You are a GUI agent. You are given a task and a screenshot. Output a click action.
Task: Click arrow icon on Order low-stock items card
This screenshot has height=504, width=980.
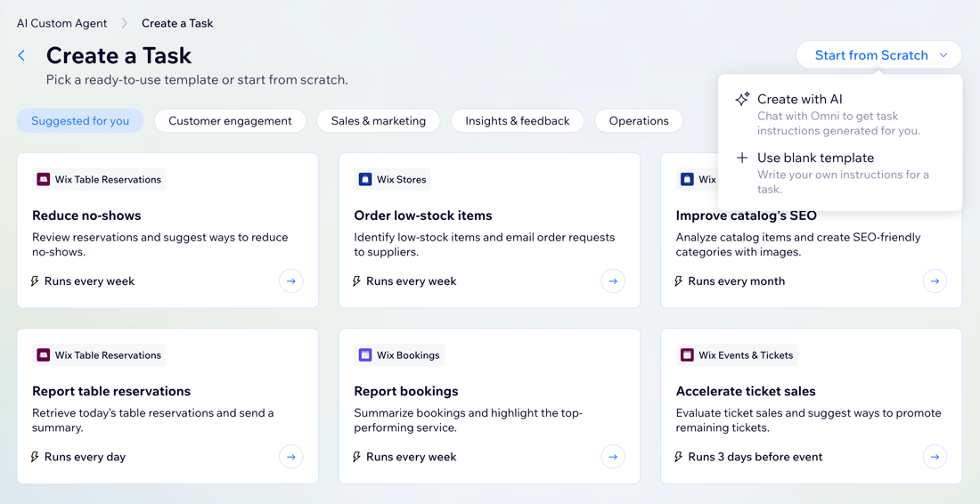tap(613, 281)
